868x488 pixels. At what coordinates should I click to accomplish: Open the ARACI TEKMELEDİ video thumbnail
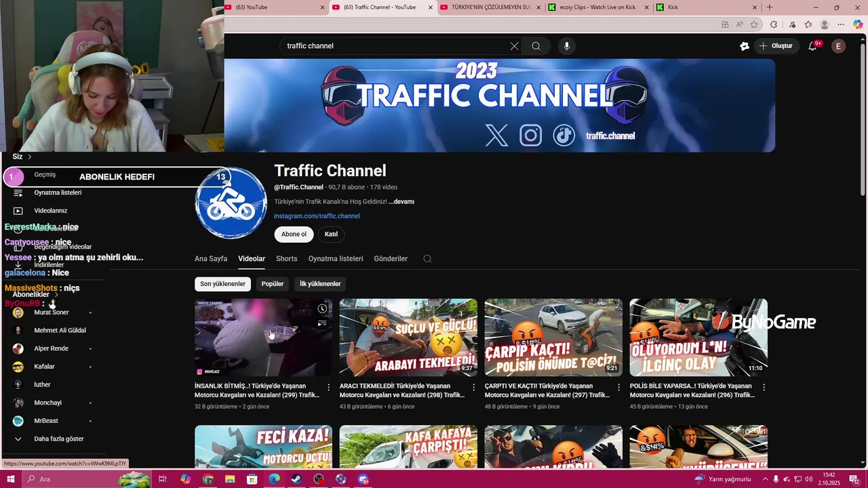click(408, 338)
